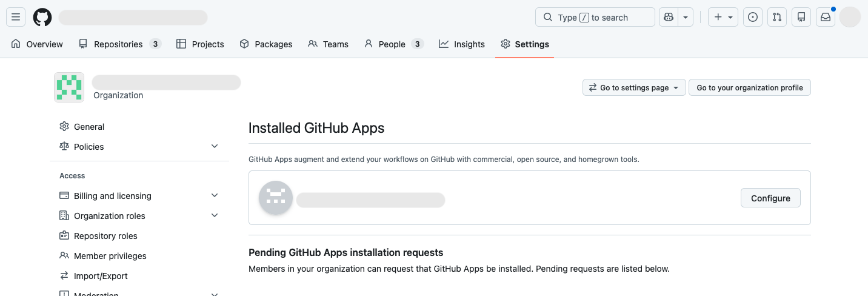Screen dimensions: 868x296
Task: Expand the Policies chevron
Action: coord(215,146)
